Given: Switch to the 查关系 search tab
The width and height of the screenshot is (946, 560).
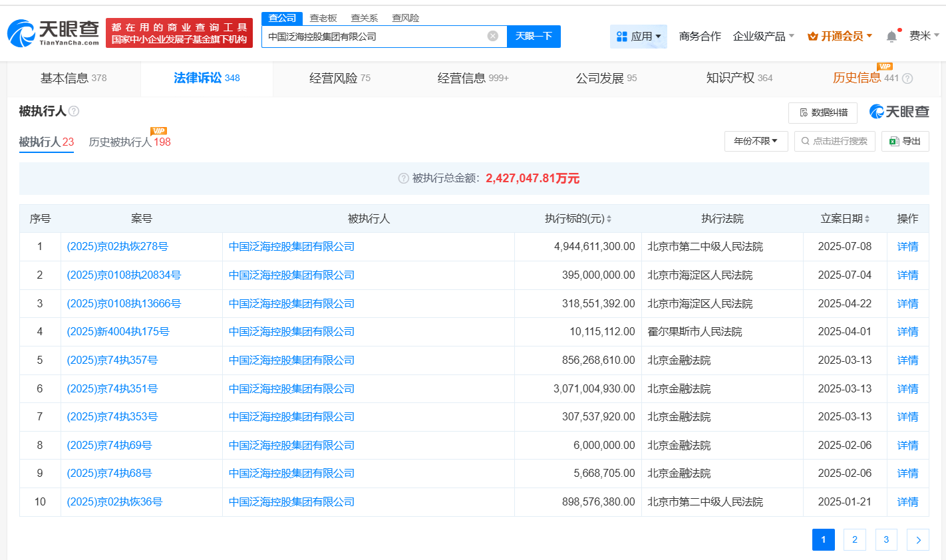Looking at the screenshot, I should (x=364, y=18).
